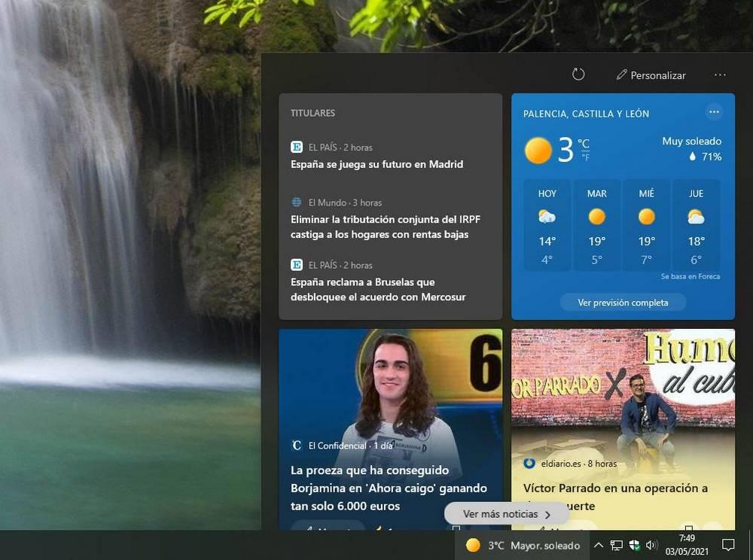The width and height of the screenshot is (753, 560).
Task: Click the sunny icon under MIÉ
Action: pos(646,217)
